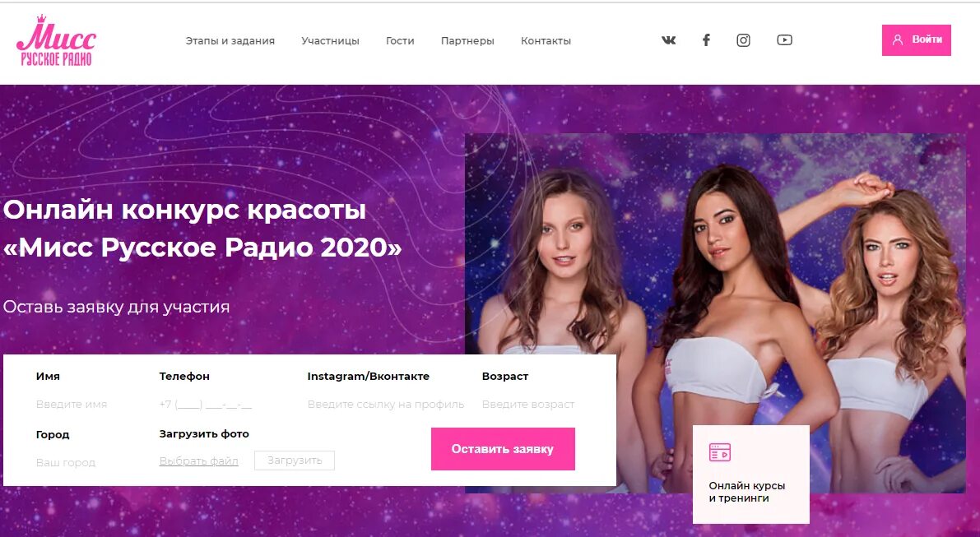The width and height of the screenshot is (980, 537).
Task: Click the Загрузить upload button
Action: [295, 461]
